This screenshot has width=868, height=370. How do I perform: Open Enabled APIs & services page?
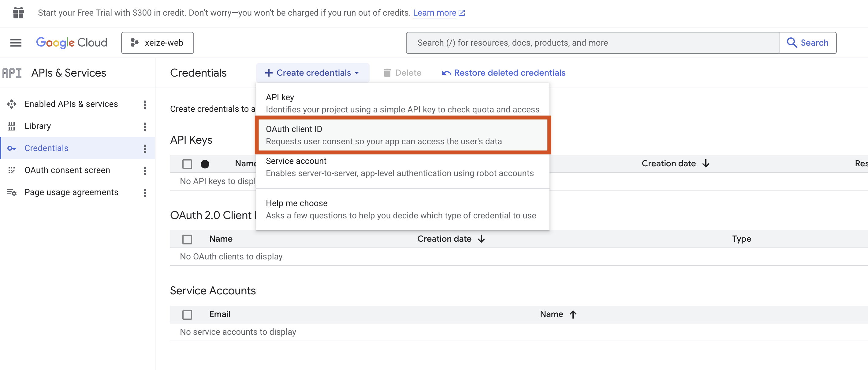click(71, 104)
